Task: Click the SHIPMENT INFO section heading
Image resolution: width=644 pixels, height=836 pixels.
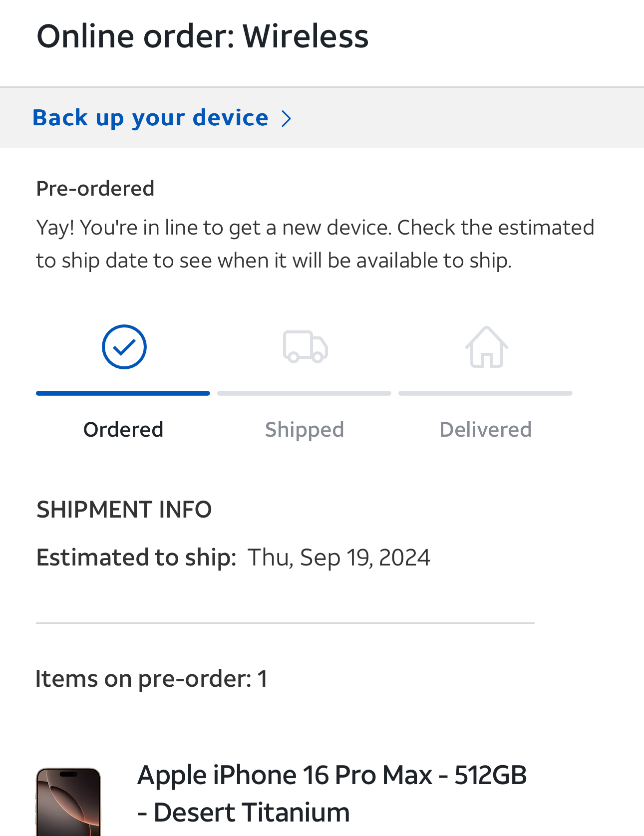Action: tap(124, 510)
